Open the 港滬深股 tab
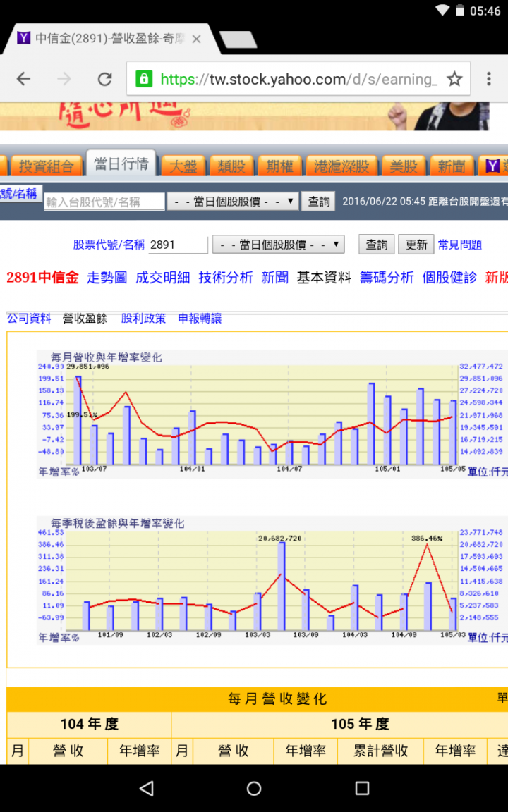Image resolution: width=508 pixels, height=812 pixels. 341,166
